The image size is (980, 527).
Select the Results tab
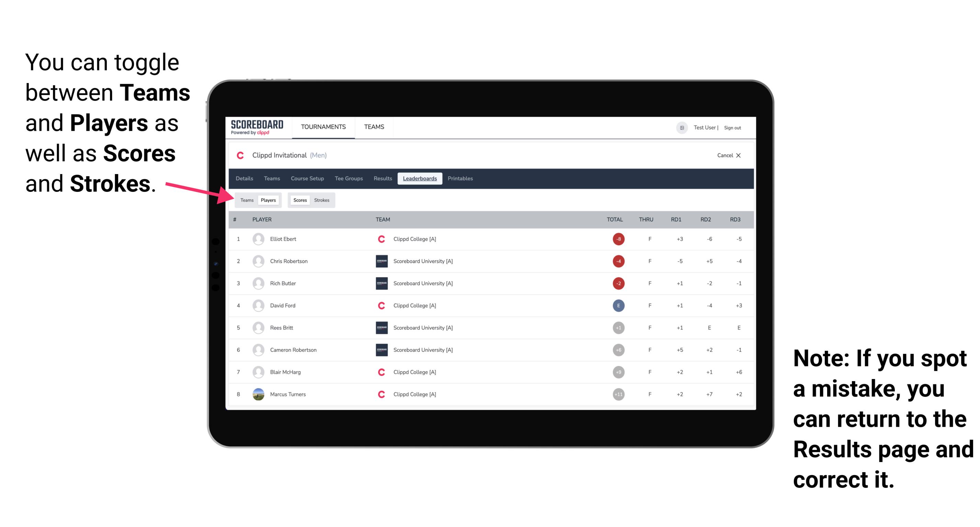pos(382,179)
